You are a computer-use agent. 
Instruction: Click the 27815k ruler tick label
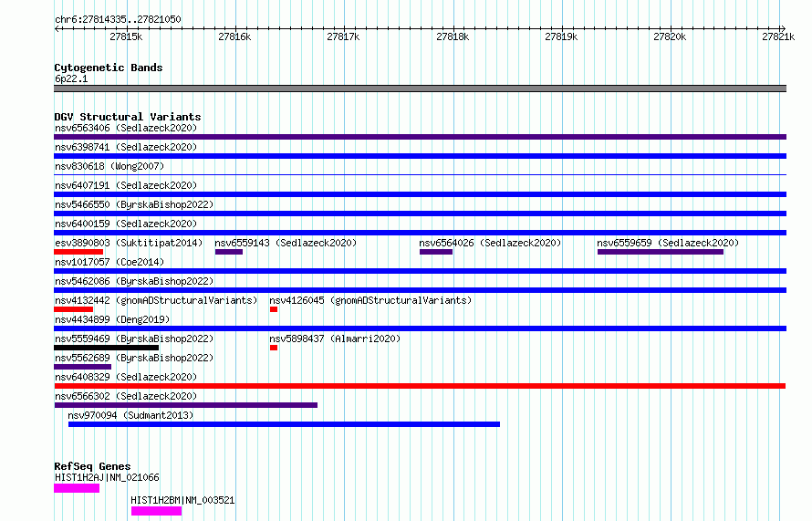click(126, 36)
